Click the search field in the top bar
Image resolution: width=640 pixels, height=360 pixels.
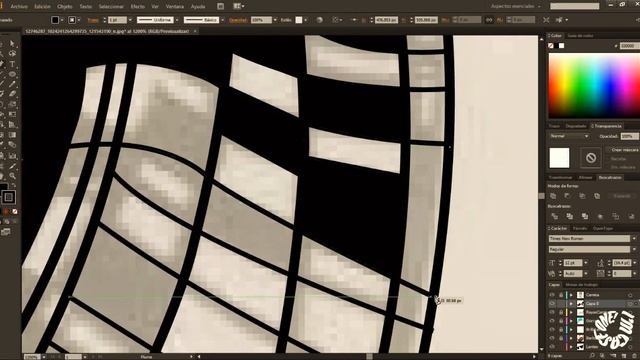click(574, 6)
